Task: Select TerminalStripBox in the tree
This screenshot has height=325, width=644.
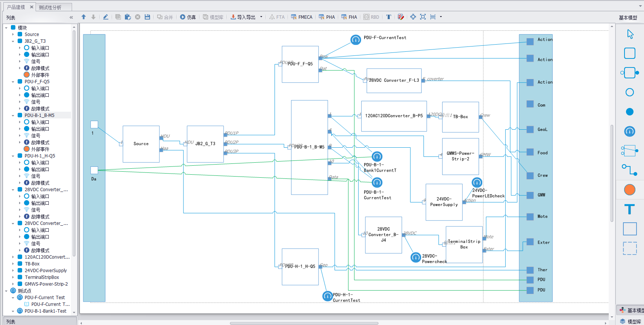Action: tap(42, 277)
